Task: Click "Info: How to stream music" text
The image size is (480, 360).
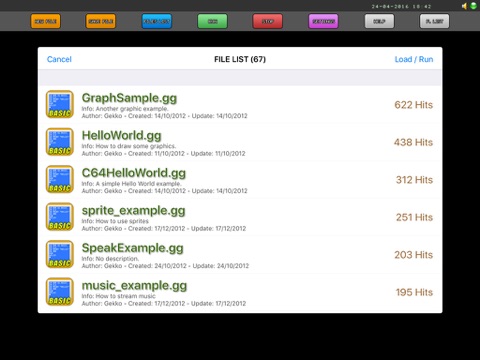Action: [118, 296]
